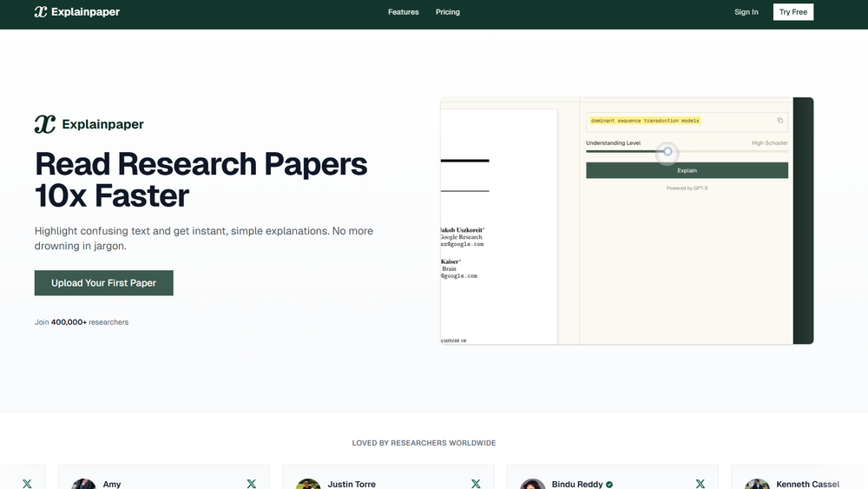Open the Pricing page
868x489 pixels.
[x=447, y=11]
